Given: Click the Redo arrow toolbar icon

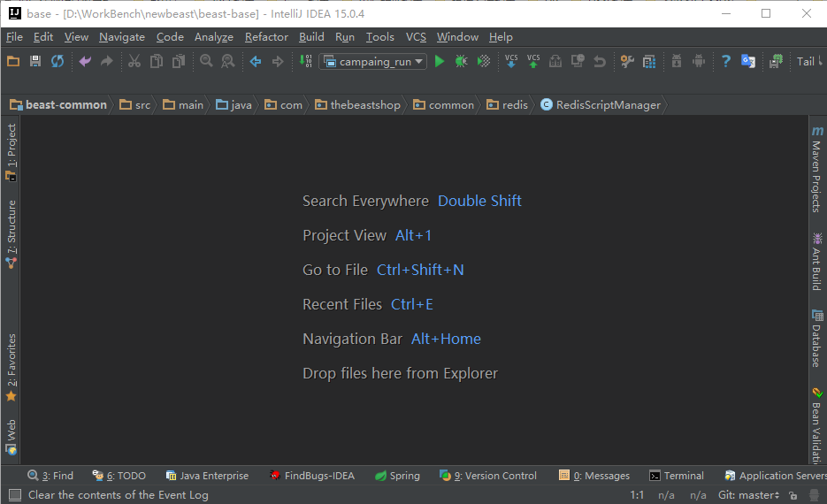Looking at the screenshot, I should [x=107, y=62].
